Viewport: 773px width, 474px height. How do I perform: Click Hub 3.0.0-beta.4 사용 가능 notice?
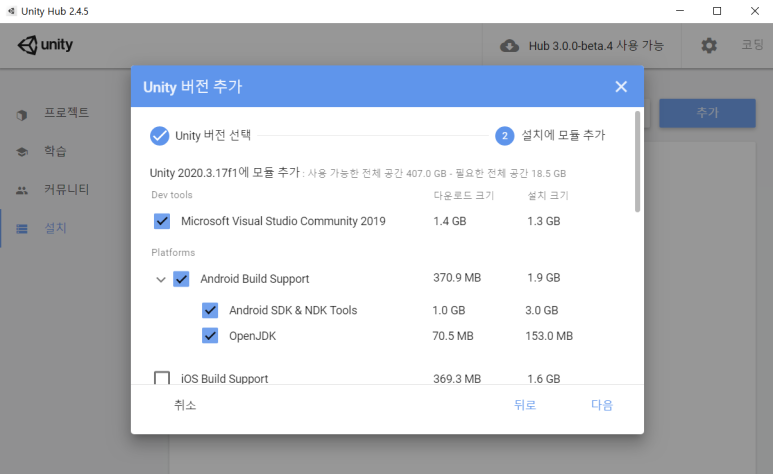click(596, 46)
